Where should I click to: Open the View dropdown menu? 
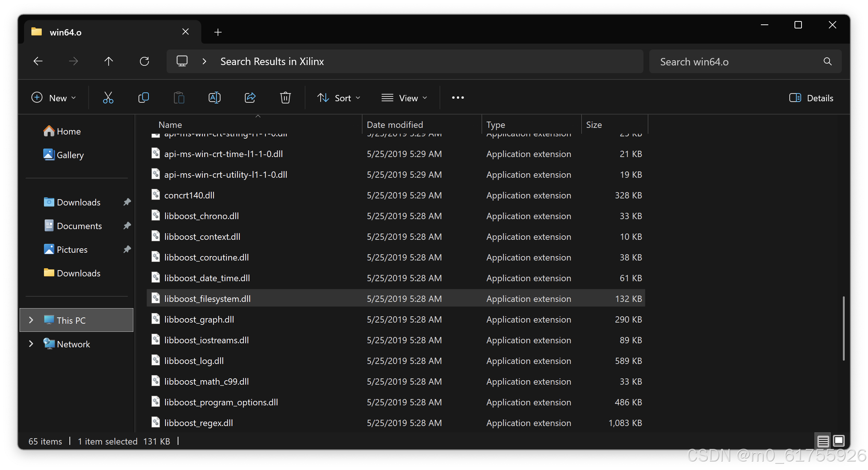[404, 98]
